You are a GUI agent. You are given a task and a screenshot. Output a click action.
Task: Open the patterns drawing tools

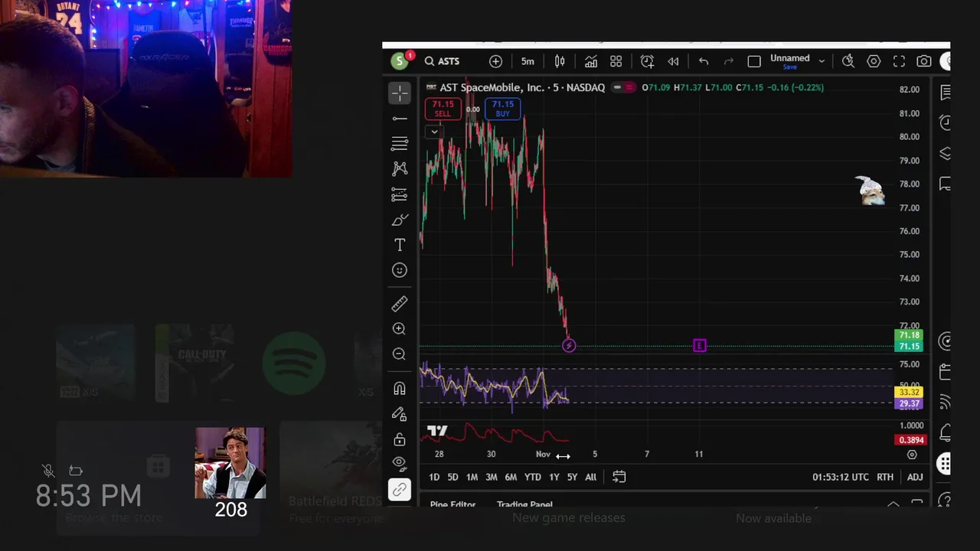tap(399, 169)
